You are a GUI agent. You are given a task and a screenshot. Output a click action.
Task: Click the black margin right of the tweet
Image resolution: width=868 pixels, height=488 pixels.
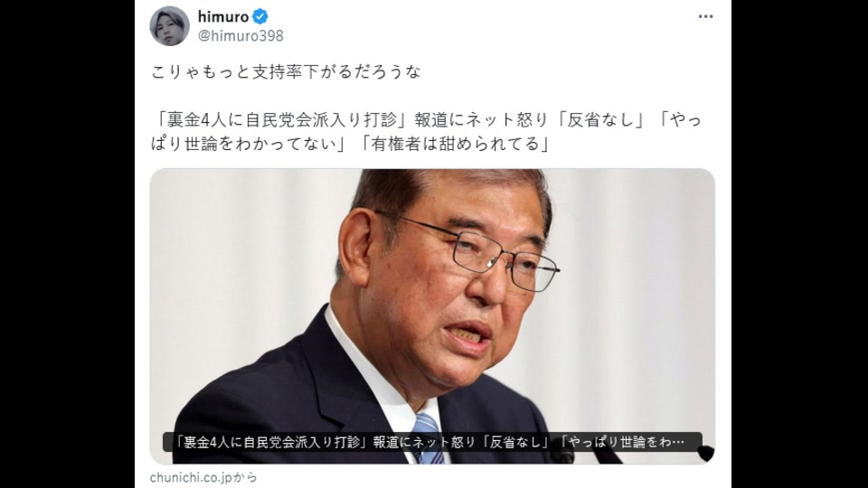pyautogui.click(x=799, y=244)
